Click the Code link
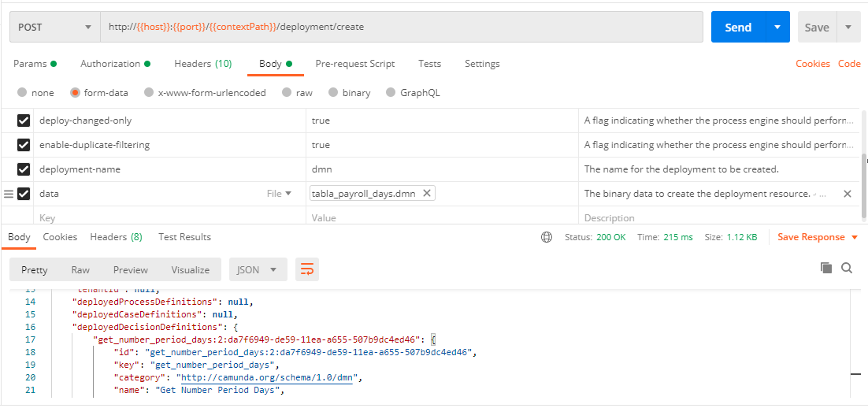 [849, 64]
